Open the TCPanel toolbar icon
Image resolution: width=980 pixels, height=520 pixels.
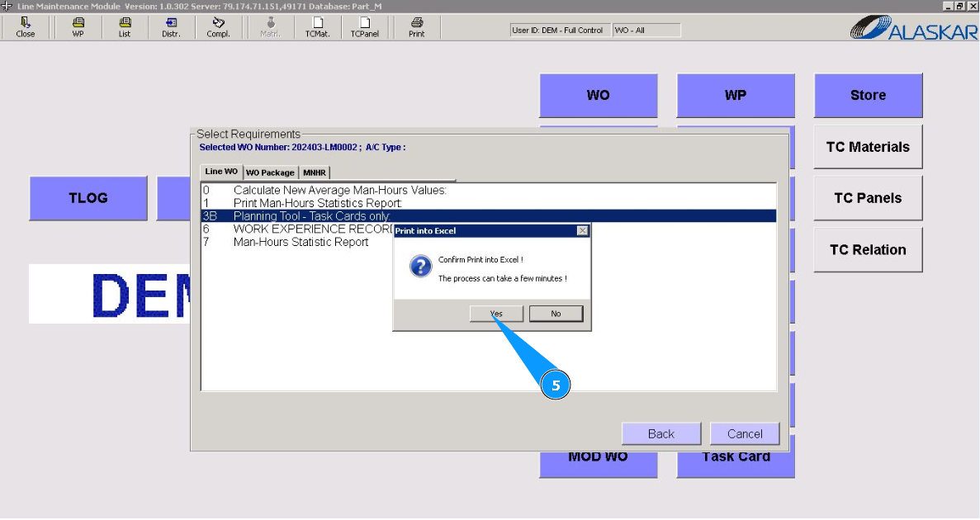tap(364, 27)
